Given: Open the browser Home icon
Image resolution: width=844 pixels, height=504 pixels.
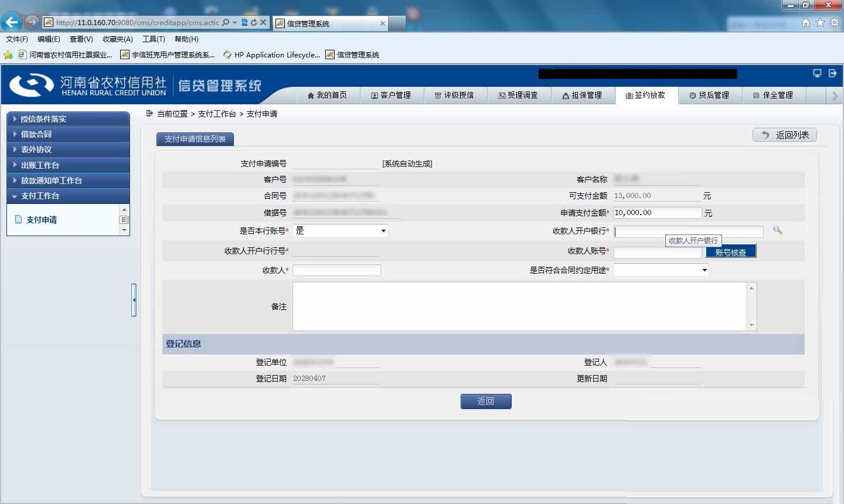Looking at the screenshot, I should 806,22.
